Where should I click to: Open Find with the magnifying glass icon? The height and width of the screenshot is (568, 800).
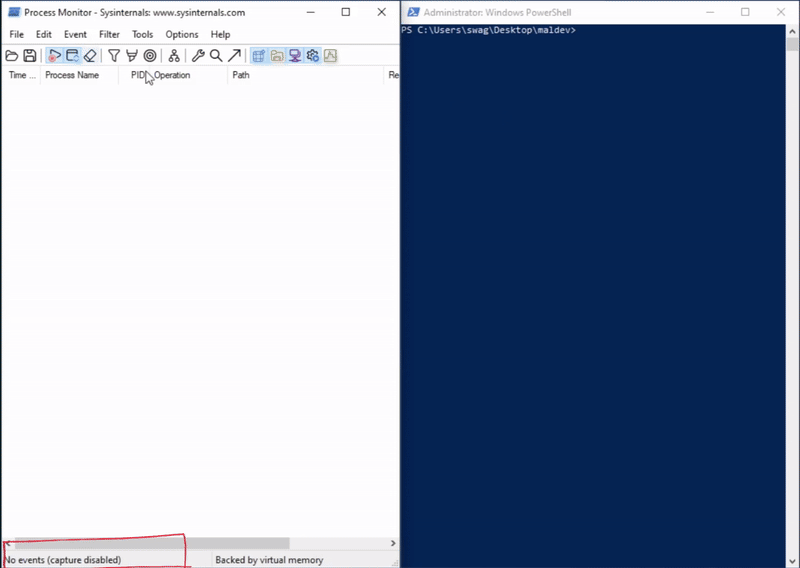click(216, 56)
